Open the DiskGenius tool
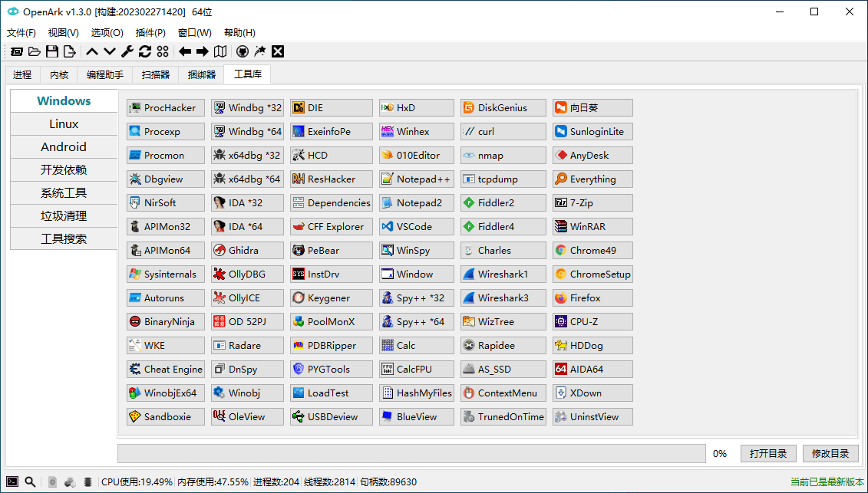 click(x=503, y=108)
